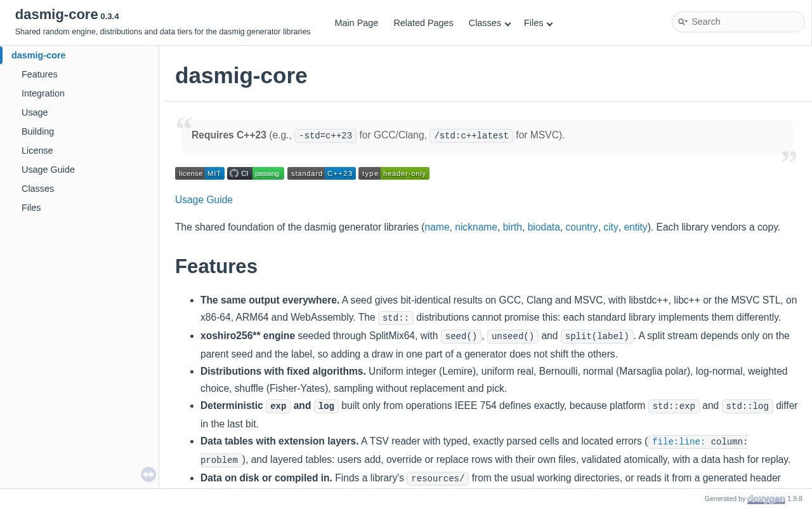This screenshot has width=812, height=508.
Task: Collapse sidebar with the sync toggle icon
Action: pyautogui.click(x=148, y=474)
